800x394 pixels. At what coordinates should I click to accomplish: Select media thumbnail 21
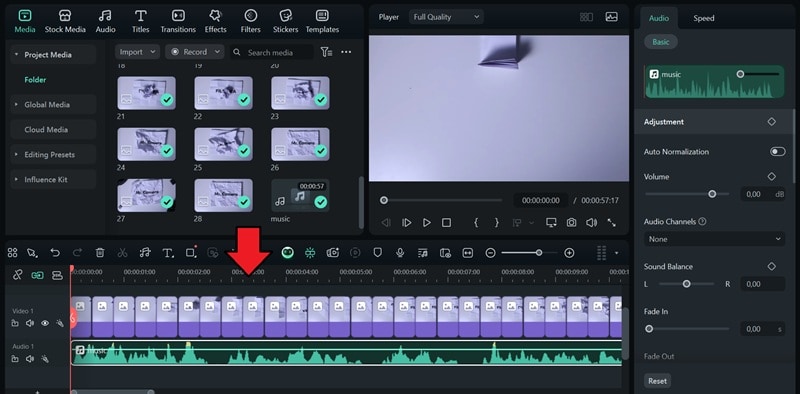click(146, 93)
